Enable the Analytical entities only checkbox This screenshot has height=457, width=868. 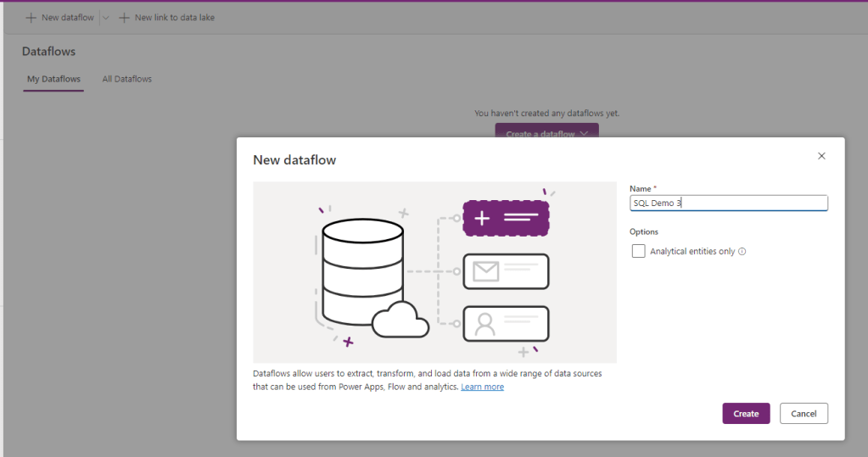pyautogui.click(x=638, y=251)
